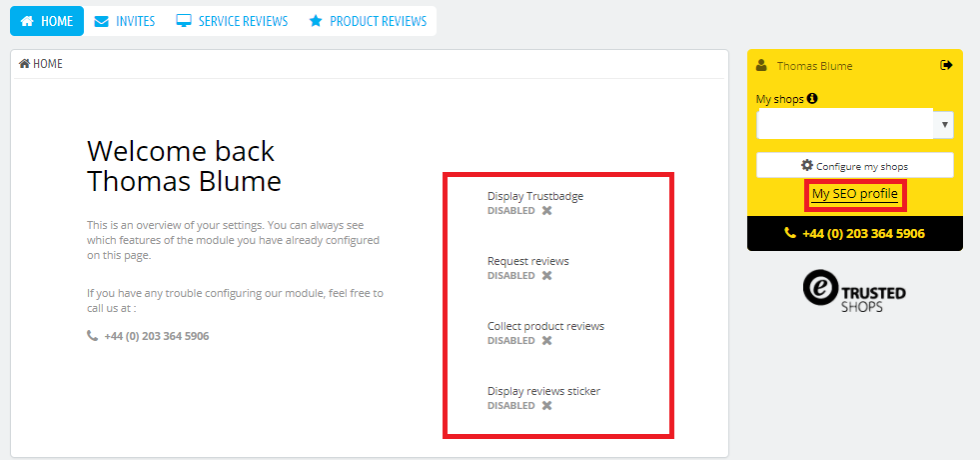Click the DISABLED text under Request reviews
This screenshot has width=980, height=460.
[511, 276]
